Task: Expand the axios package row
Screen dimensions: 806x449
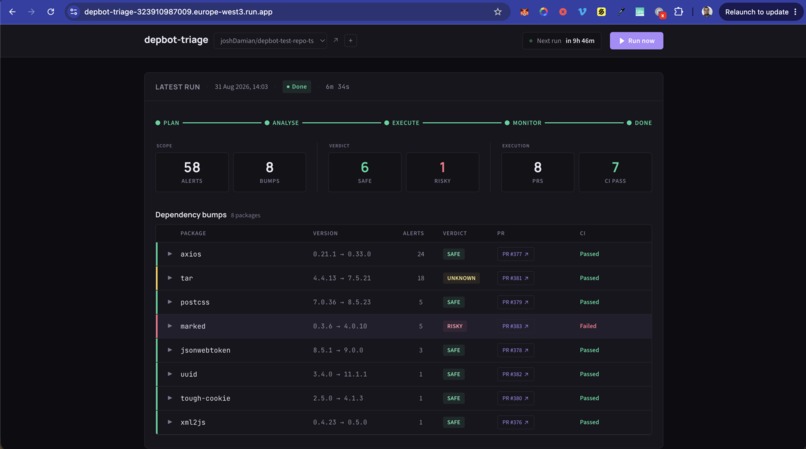Action: 170,254
